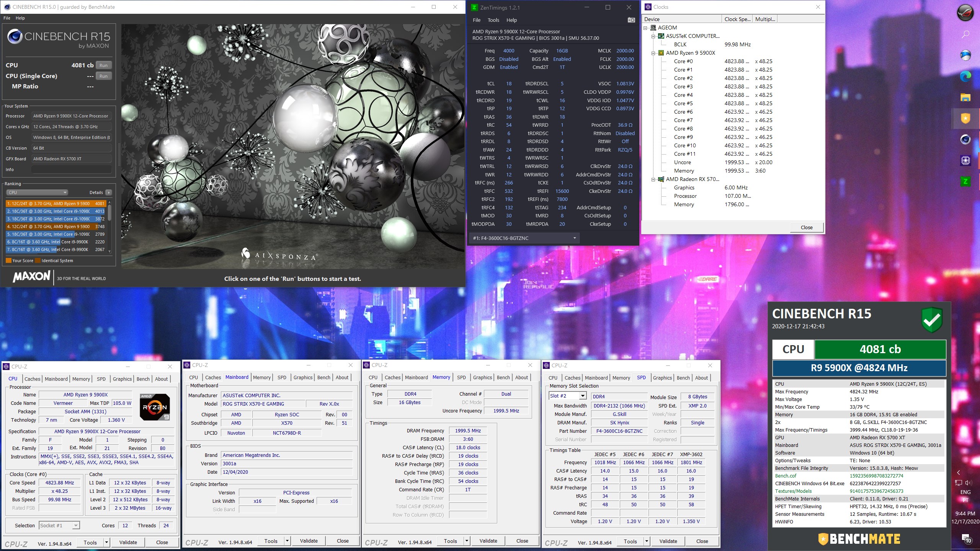This screenshot has height=551, width=980.
Task: Open Tools dropdown arrow in CPU-Z CPU window
Action: point(106,542)
